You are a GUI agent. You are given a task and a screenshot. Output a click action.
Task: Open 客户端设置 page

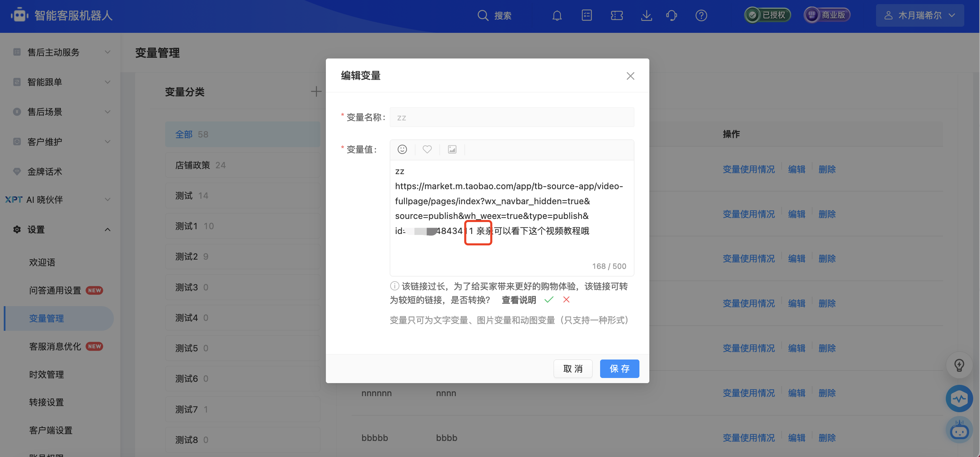point(51,430)
